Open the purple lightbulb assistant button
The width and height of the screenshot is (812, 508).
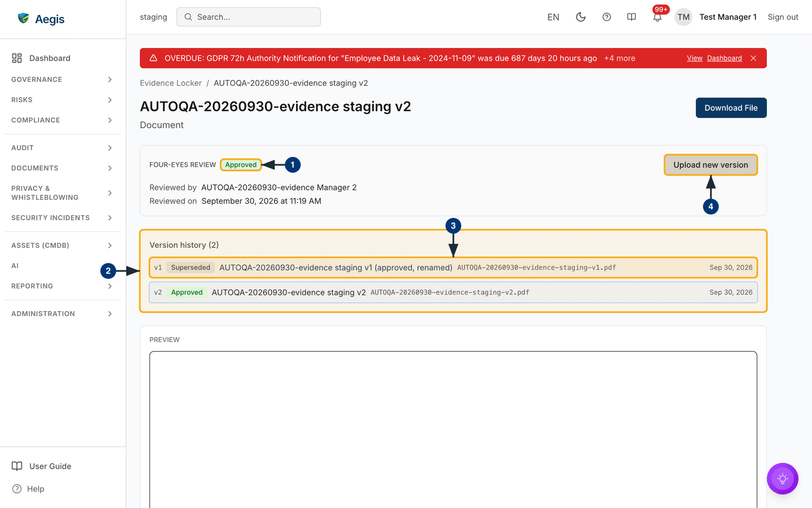point(783,479)
